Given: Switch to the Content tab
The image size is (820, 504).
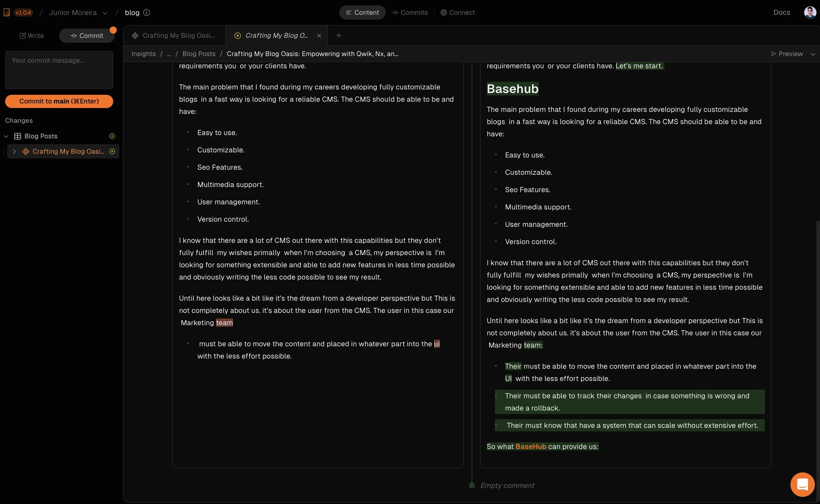Looking at the screenshot, I should 362,12.
